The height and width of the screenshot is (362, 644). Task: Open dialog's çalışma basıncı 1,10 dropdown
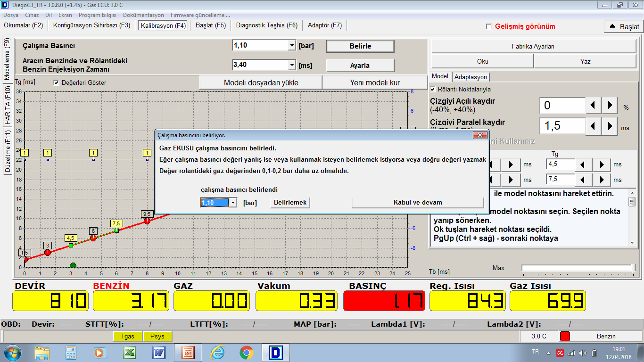point(232,203)
